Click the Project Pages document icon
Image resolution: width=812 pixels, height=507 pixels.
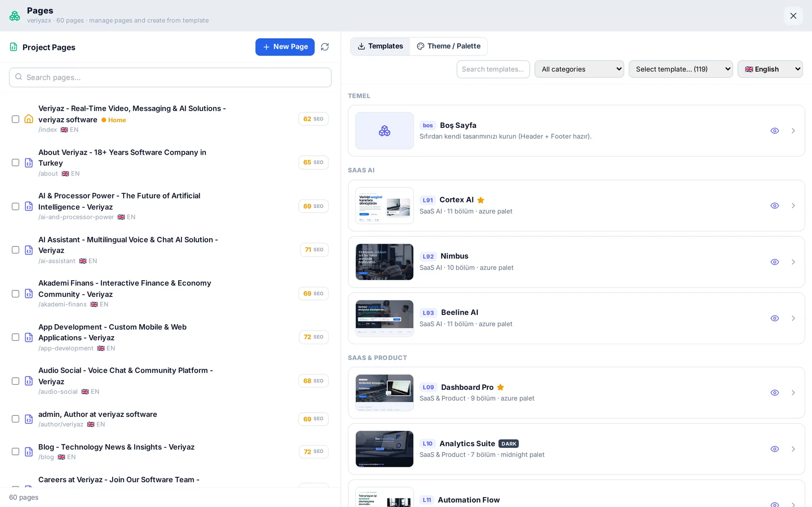point(13,47)
